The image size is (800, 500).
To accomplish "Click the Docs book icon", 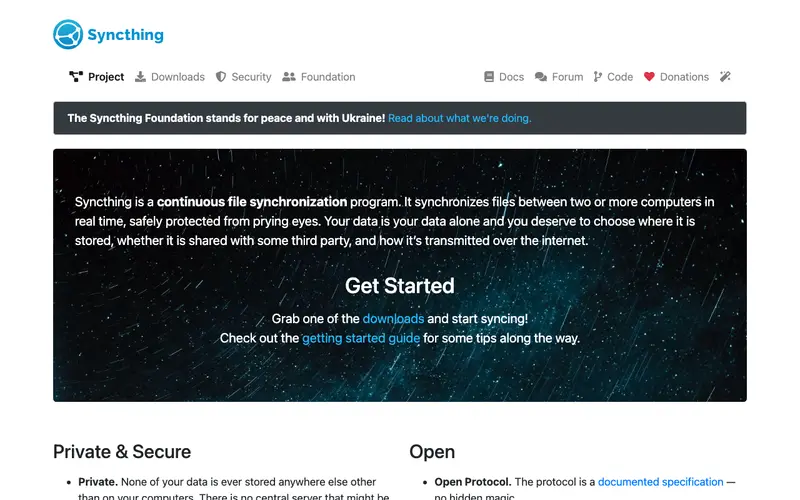I will pyautogui.click(x=489, y=77).
